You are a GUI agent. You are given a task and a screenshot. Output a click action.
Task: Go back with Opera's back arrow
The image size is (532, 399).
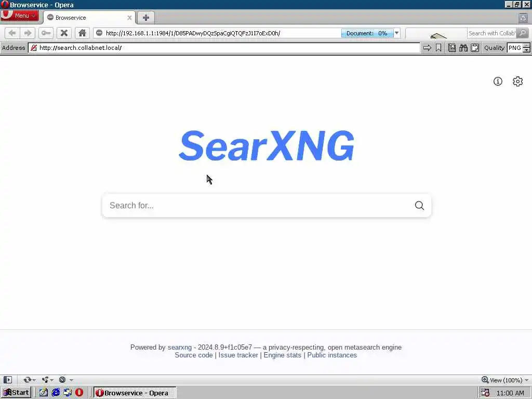[x=12, y=33]
